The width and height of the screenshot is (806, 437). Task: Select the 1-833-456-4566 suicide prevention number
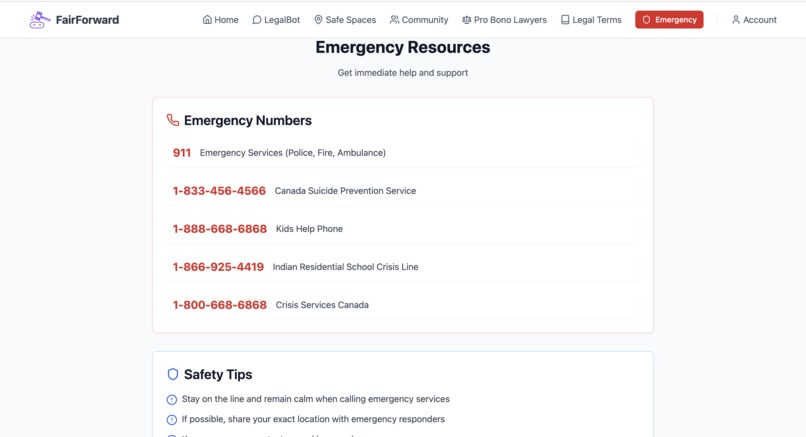click(x=219, y=191)
